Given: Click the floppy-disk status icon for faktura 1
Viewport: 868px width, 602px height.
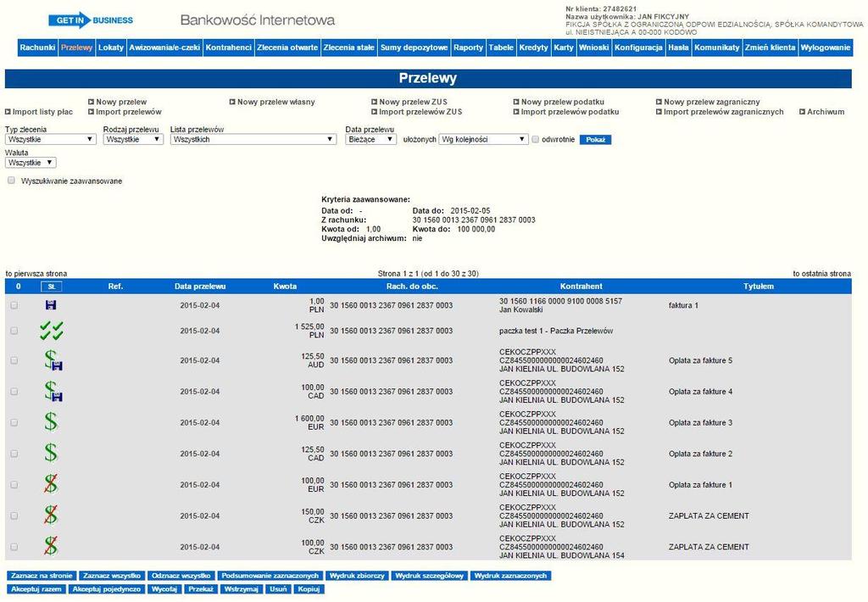Looking at the screenshot, I should click(51, 304).
